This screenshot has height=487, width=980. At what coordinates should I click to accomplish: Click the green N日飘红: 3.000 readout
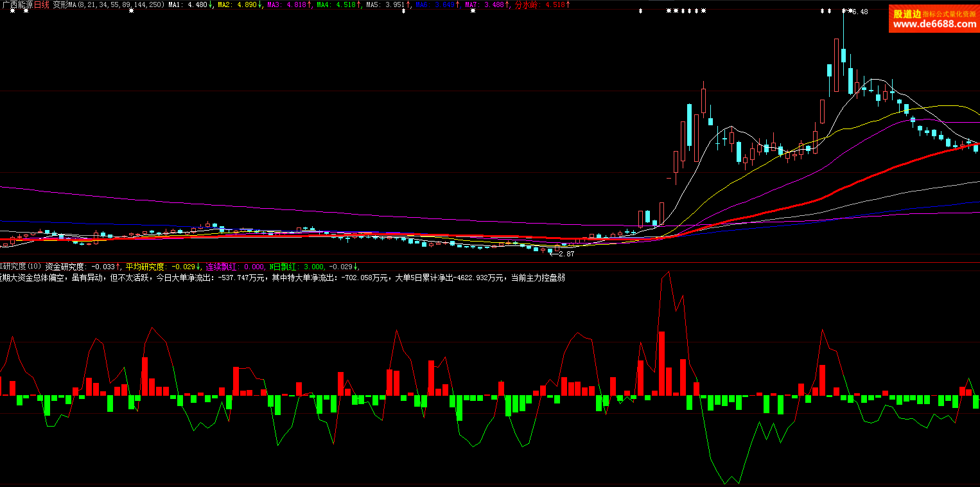[x=297, y=266]
